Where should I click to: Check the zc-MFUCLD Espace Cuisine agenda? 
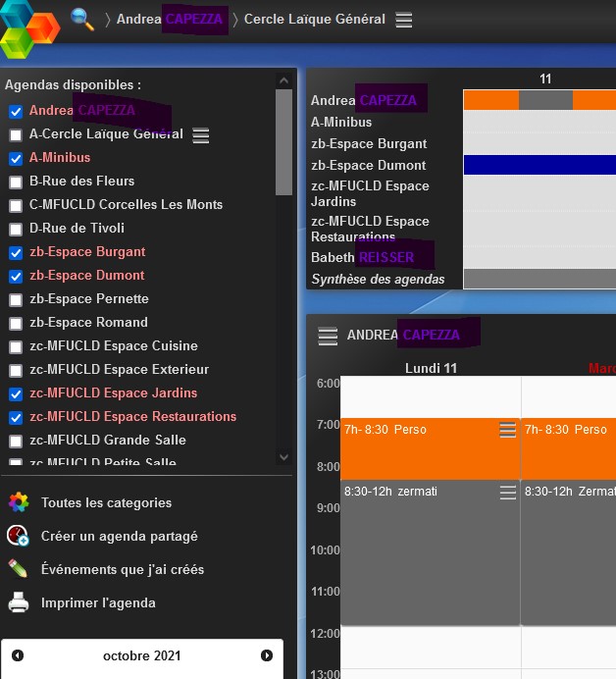(x=16, y=346)
